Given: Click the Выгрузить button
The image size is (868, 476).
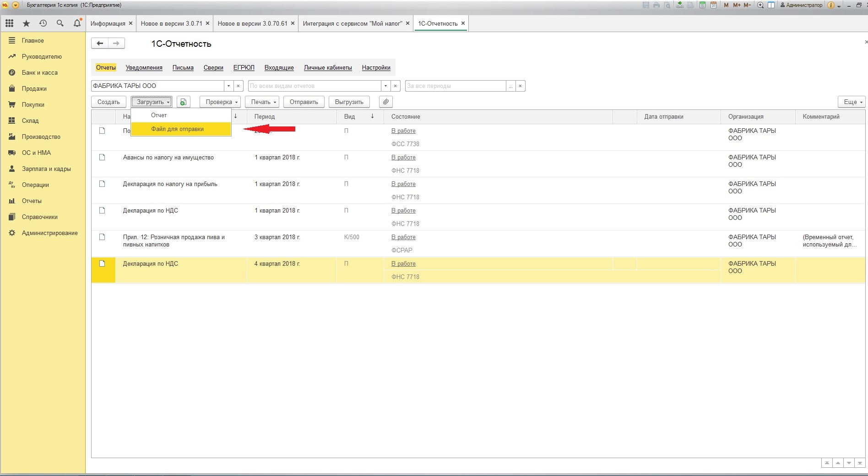Looking at the screenshot, I should point(349,102).
